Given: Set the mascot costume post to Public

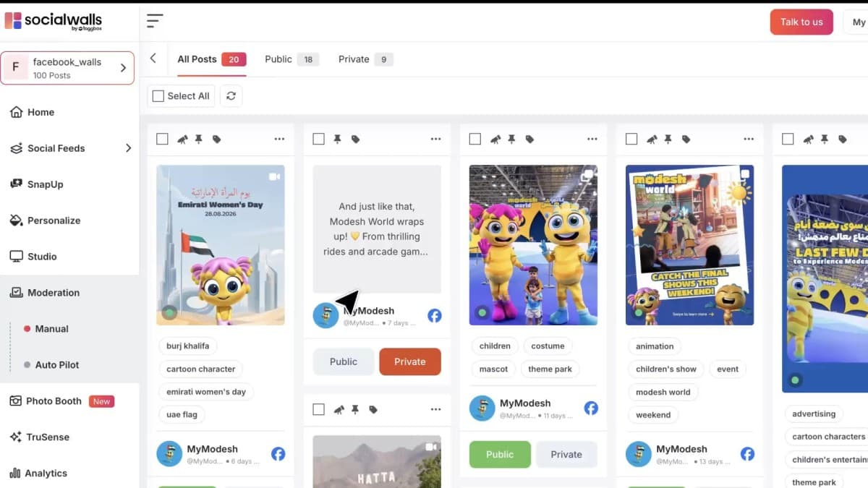Looking at the screenshot, I should 500,454.
